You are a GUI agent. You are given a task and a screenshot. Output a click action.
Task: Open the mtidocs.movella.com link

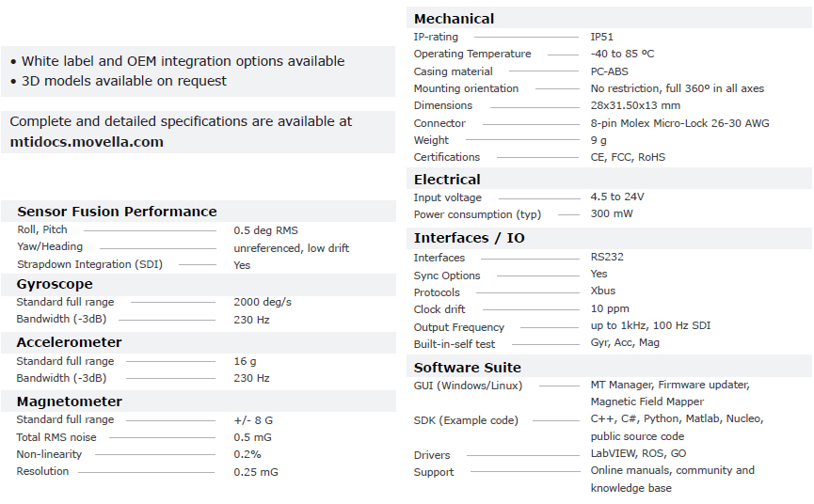tap(87, 142)
